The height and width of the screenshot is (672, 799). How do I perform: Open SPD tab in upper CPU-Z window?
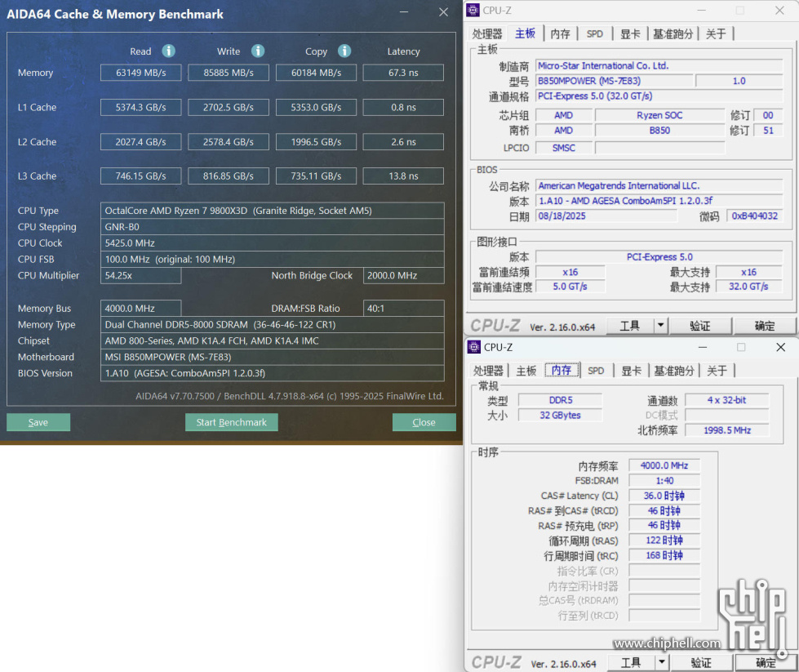click(595, 33)
